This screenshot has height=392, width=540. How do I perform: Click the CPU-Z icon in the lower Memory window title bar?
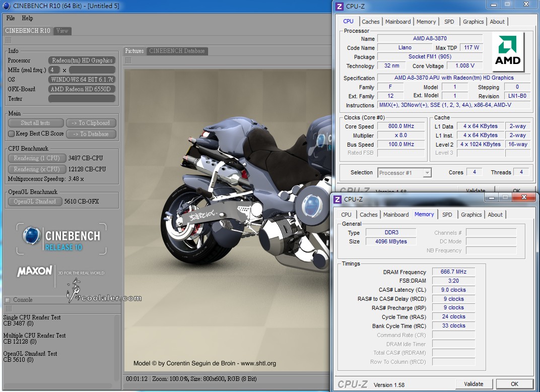point(337,200)
